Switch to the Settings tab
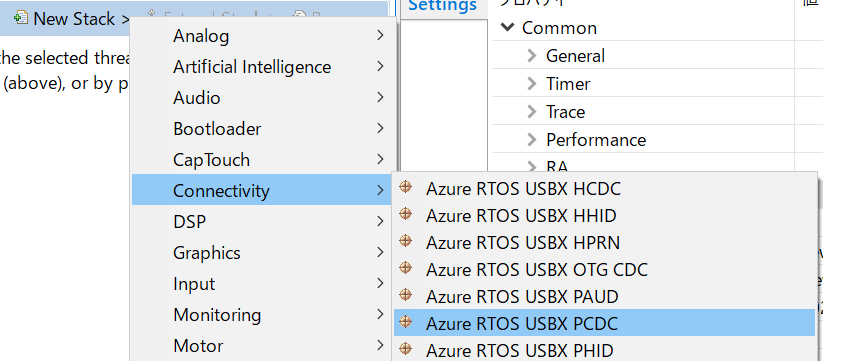Image resolution: width=842 pixels, height=361 pixels. point(442,6)
